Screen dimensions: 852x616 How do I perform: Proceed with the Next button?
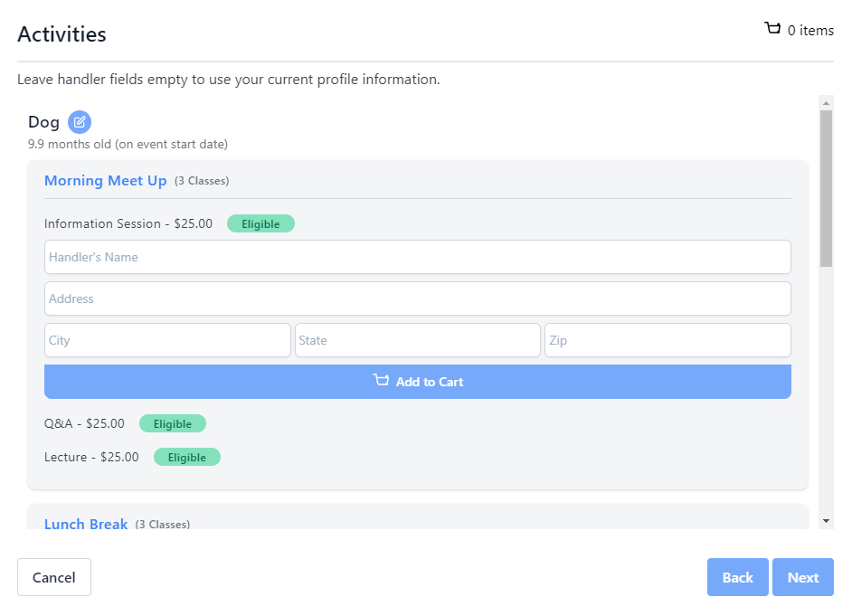(x=802, y=577)
